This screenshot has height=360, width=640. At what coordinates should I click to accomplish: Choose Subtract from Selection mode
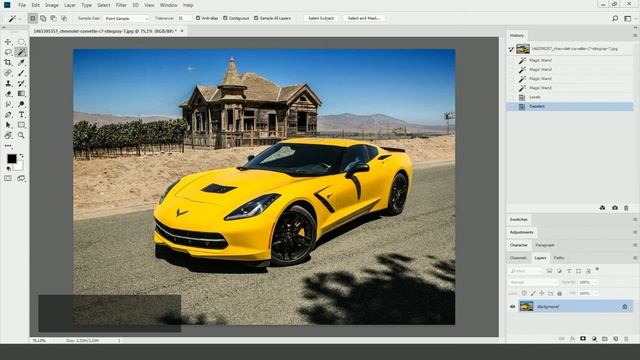pos(53,18)
